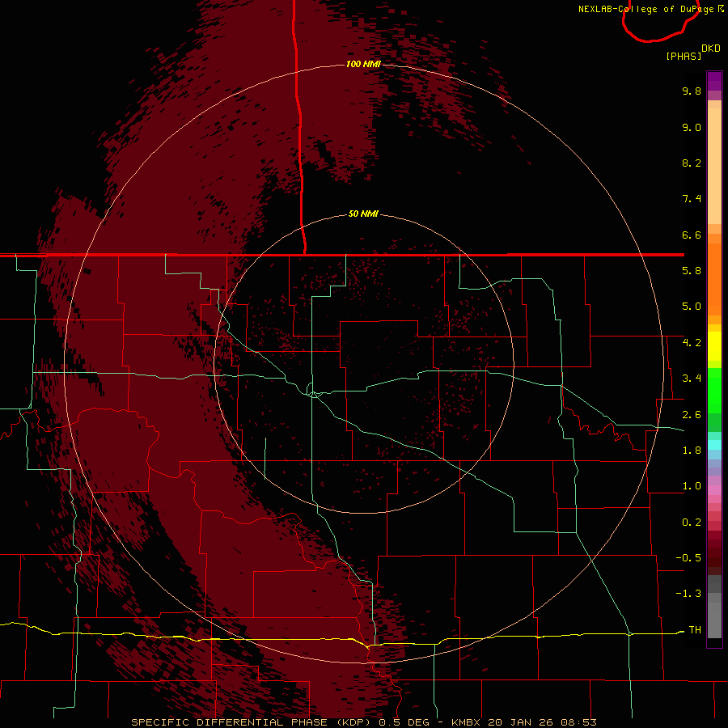Click the purple segment atop the color bar

pos(714,81)
